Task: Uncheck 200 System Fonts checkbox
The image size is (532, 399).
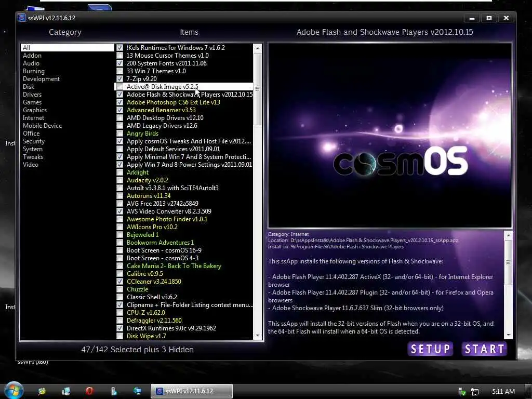Action: coord(120,63)
